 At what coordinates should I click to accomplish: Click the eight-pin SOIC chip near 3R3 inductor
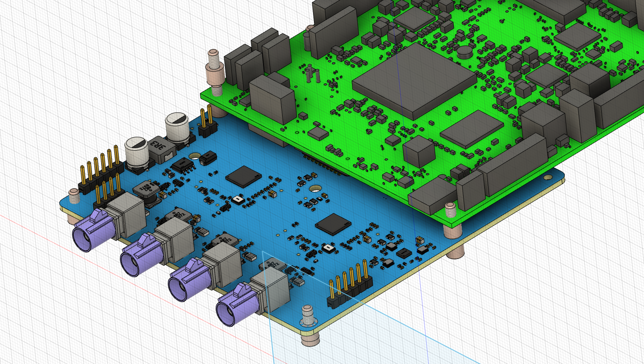pos(183,165)
